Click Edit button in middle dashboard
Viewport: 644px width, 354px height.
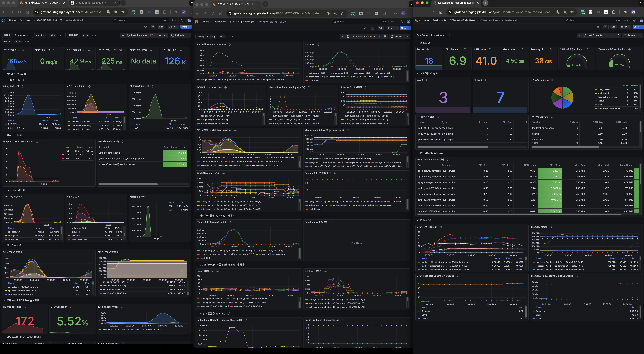381,28
